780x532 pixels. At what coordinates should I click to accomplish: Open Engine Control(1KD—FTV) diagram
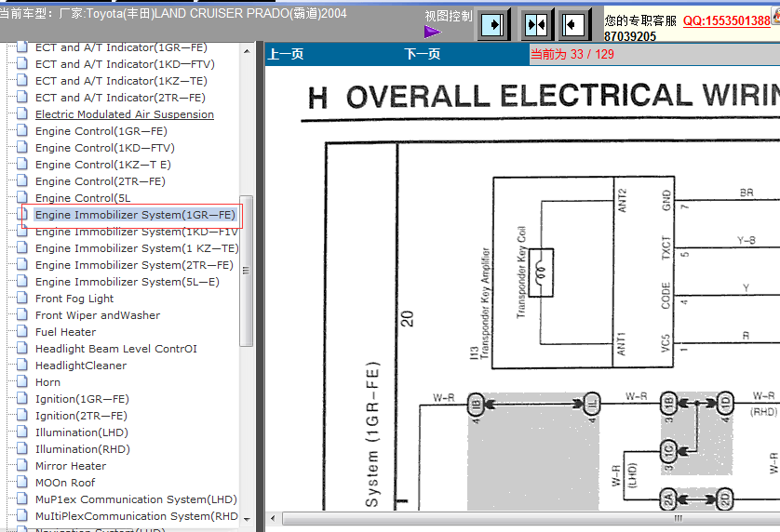coord(105,148)
